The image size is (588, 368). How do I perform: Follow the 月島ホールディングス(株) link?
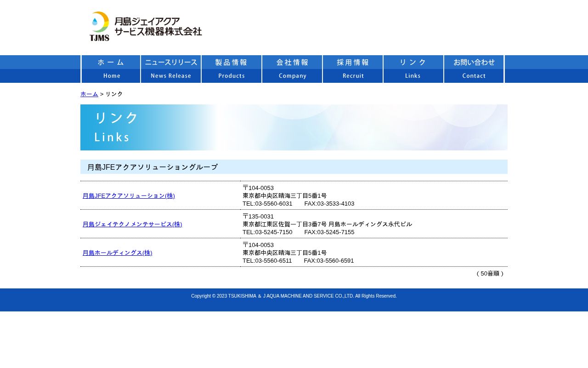(117, 253)
